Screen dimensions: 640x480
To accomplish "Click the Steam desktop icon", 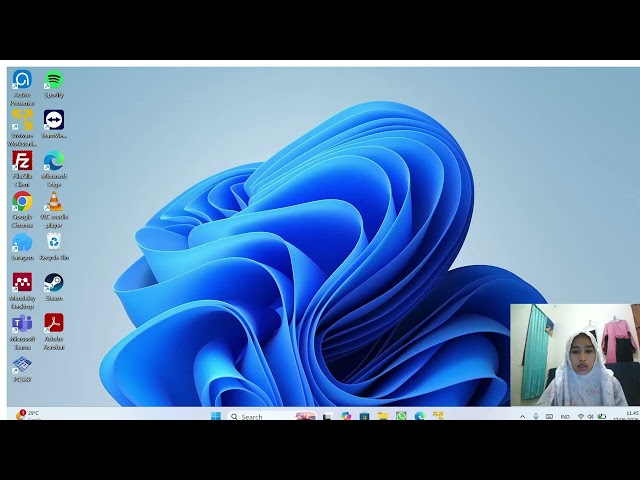I will [x=54, y=287].
